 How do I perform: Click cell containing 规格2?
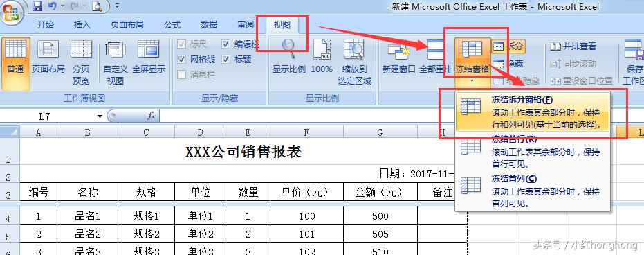(146, 234)
